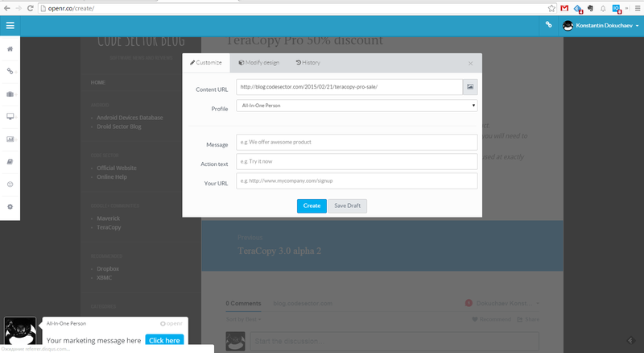The image size is (644, 353).
Task: Open the XBMC recommended link
Action: point(105,278)
